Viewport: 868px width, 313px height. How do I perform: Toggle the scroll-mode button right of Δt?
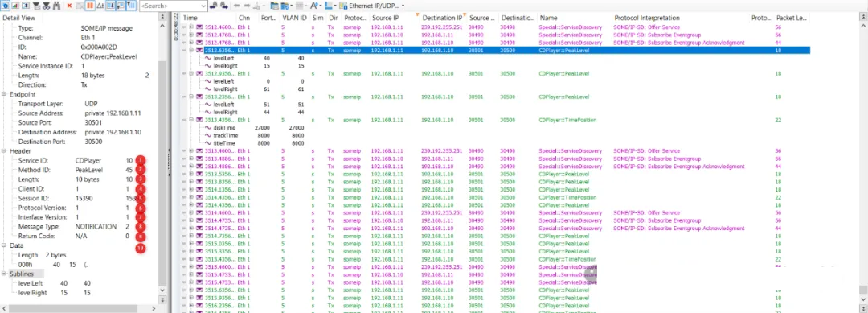[110, 6]
